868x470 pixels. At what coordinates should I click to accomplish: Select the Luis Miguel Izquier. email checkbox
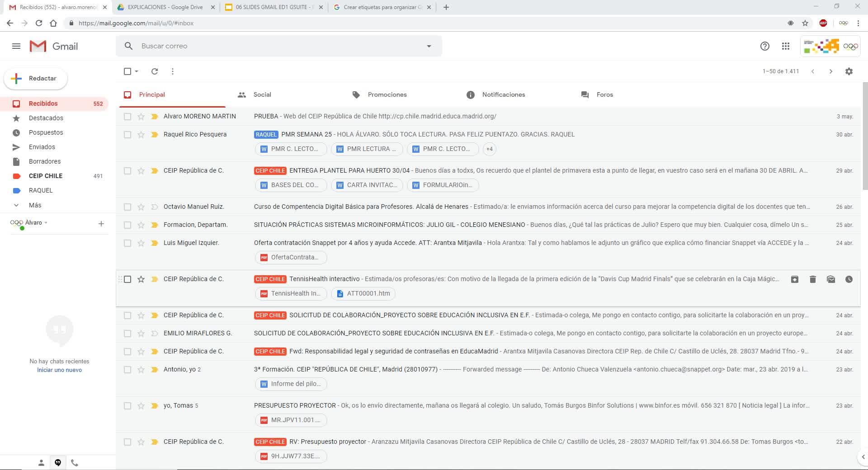click(127, 243)
